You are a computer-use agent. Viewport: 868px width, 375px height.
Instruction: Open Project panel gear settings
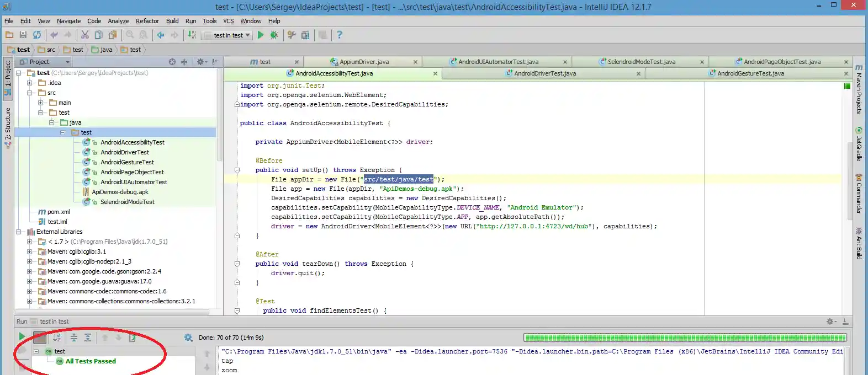pos(201,62)
